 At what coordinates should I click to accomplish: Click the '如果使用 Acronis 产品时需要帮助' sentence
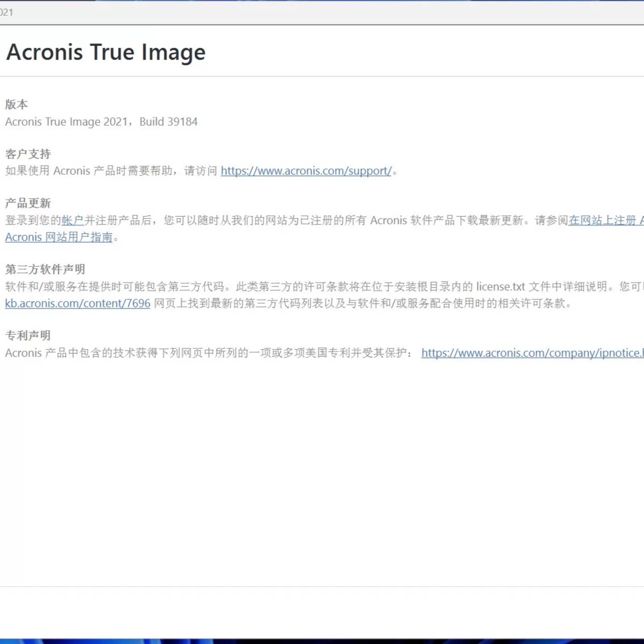(x=89, y=171)
